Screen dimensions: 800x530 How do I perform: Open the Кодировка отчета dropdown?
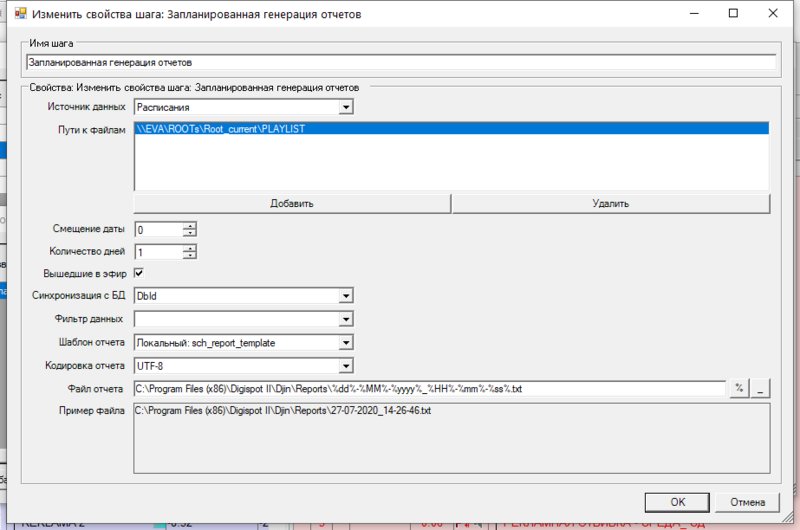pyautogui.click(x=345, y=365)
